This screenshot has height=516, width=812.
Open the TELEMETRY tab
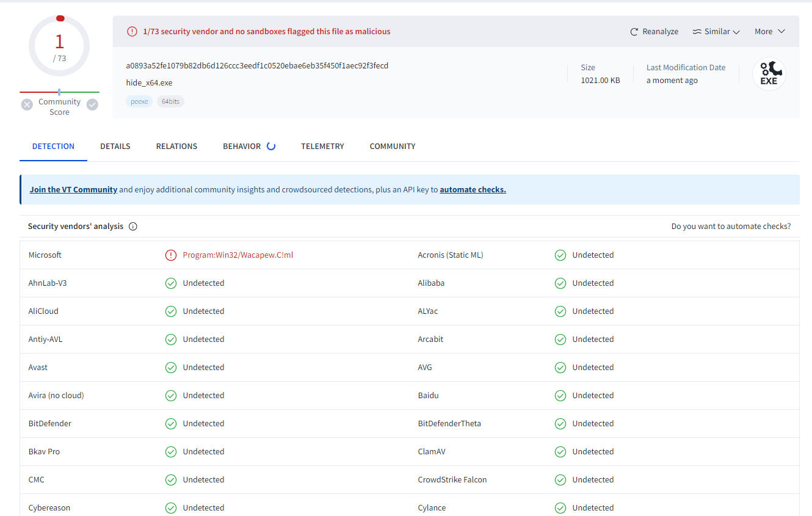pos(322,147)
